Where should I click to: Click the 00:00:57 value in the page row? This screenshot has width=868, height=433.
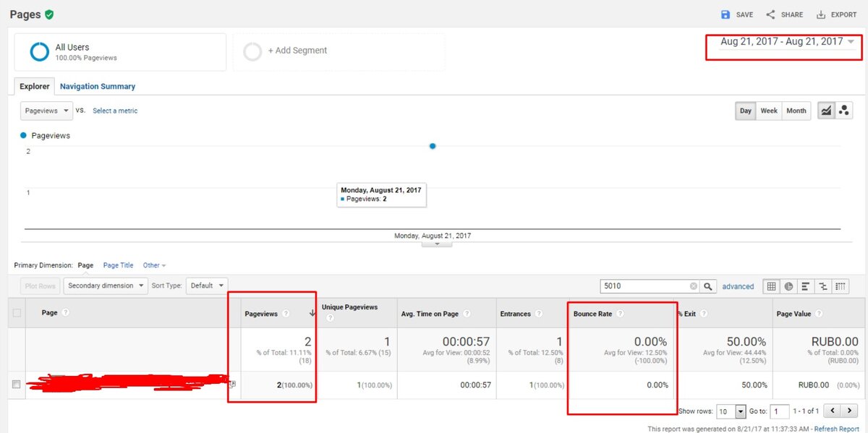coord(475,385)
